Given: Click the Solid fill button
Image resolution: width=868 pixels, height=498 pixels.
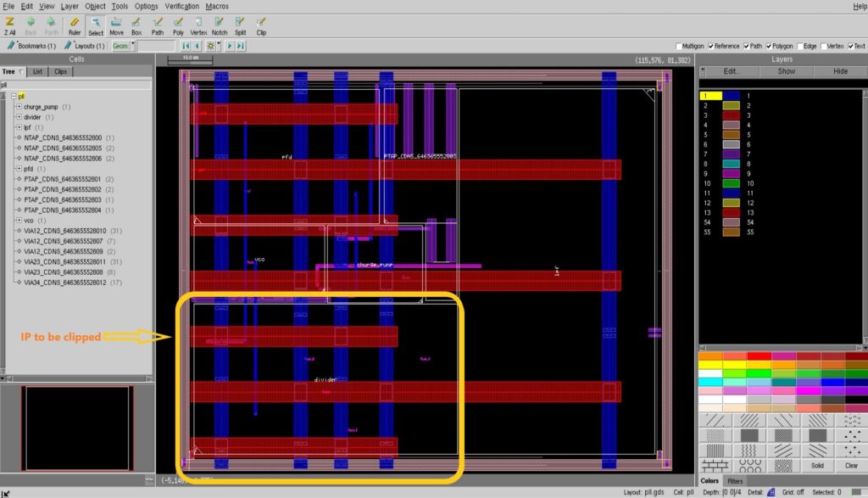Looking at the screenshot, I should click(x=817, y=465).
